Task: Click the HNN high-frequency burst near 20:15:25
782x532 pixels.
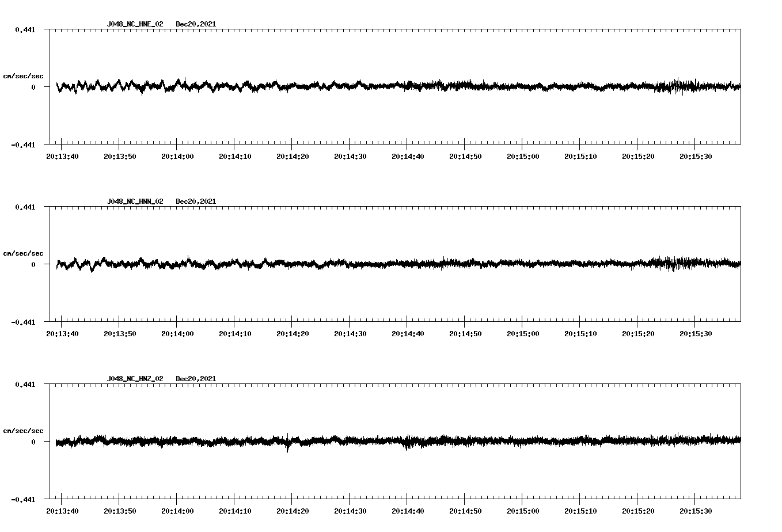Action: coord(674,263)
